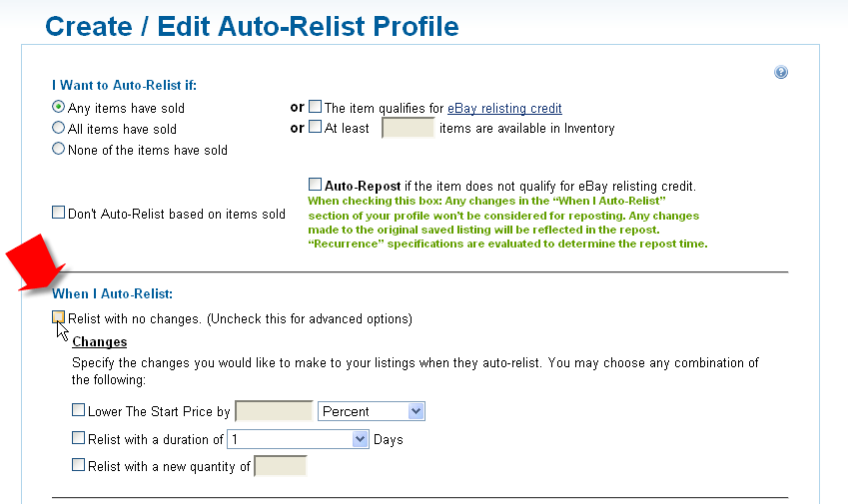Open the duration Days dropdown
Screen dimensions: 848x504
point(298,439)
